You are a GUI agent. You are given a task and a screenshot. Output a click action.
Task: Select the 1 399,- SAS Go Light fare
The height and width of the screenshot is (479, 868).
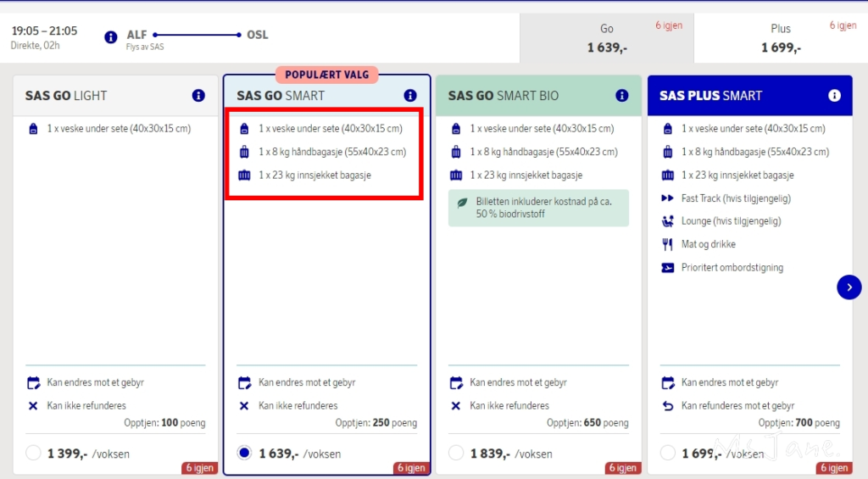33,453
